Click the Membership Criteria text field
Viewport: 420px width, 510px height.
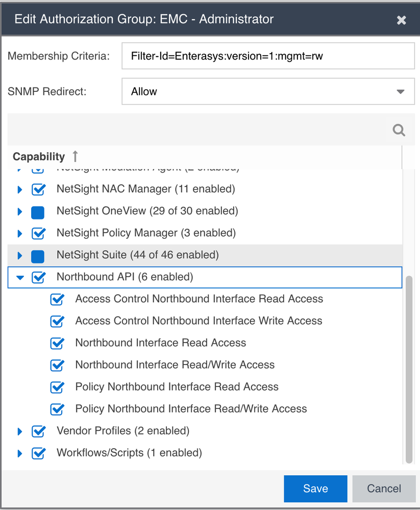[267, 56]
